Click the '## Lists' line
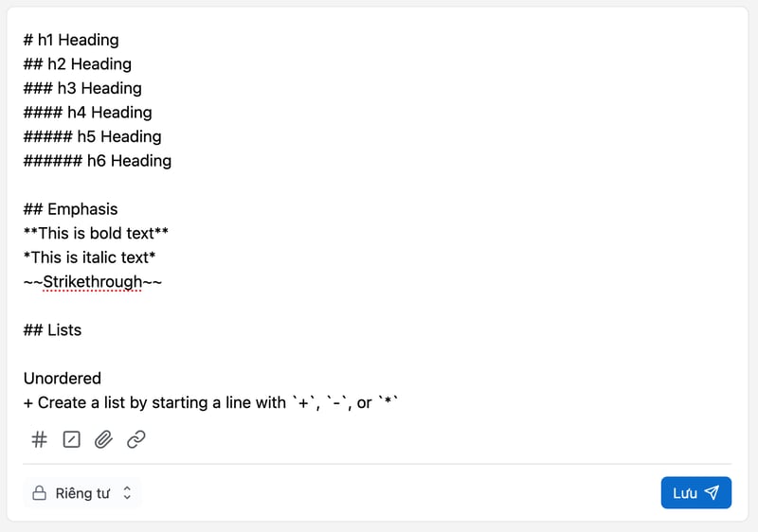The image size is (758, 532). coord(53,330)
